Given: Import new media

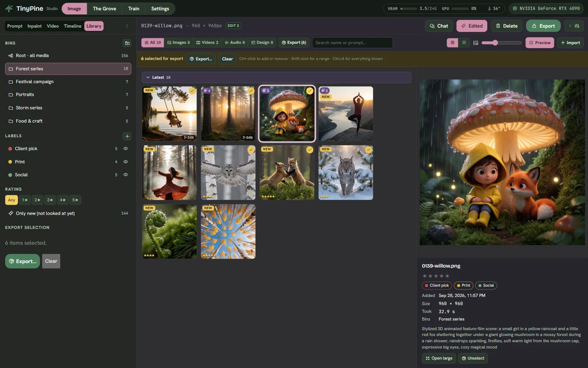Looking at the screenshot, I should [570, 43].
